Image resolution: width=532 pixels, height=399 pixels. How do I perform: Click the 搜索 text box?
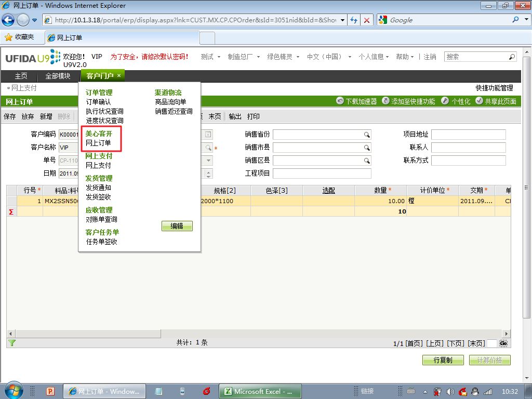point(476,57)
